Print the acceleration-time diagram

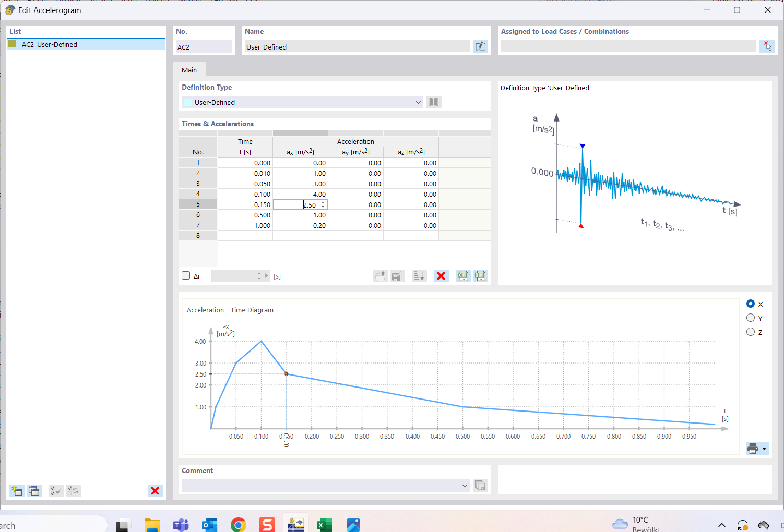752,448
